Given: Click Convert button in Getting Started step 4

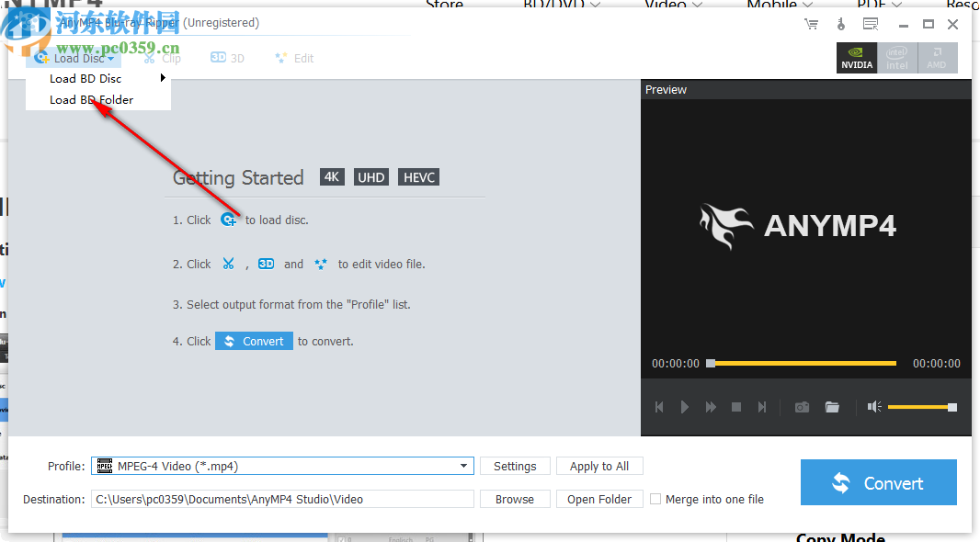Looking at the screenshot, I should point(254,341).
